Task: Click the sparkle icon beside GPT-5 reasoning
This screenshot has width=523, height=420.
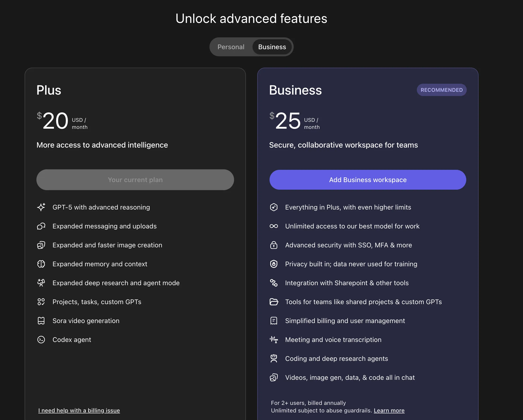Action: tap(41, 207)
